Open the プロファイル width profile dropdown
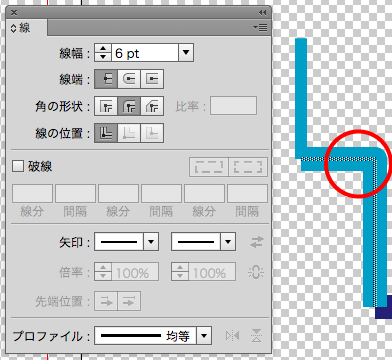Screen dimensions: 392x360 pyautogui.click(x=204, y=335)
